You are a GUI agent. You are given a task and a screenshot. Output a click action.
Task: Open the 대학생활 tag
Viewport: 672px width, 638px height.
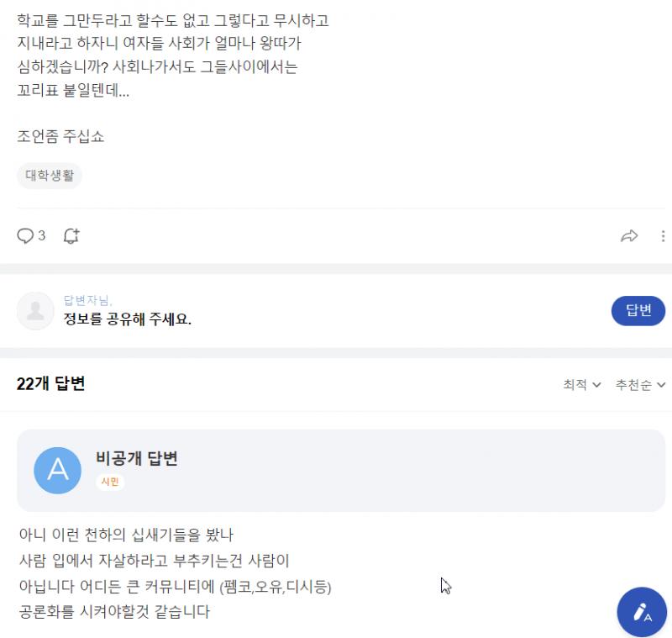click(50, 176)
